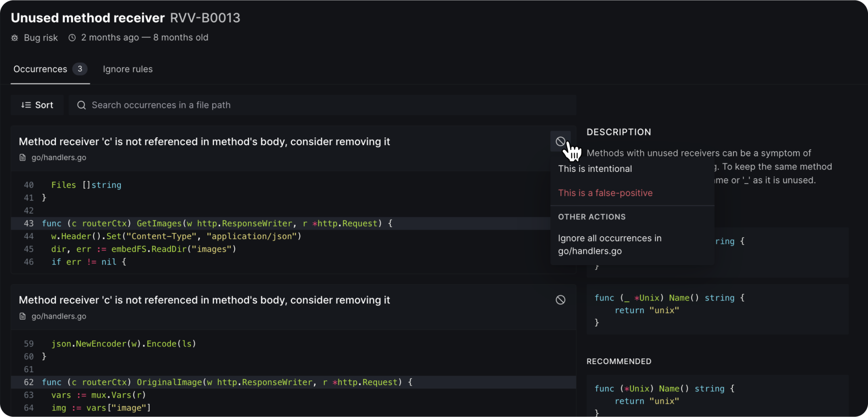Click the sort arrows icon
The height and width of the screenshot is (417, 868).
[26, 105]
